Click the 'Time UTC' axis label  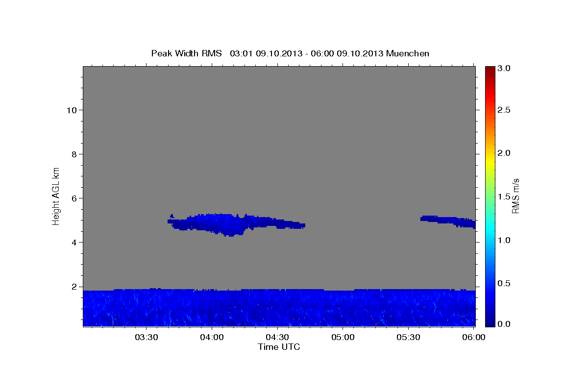(279, 347)
